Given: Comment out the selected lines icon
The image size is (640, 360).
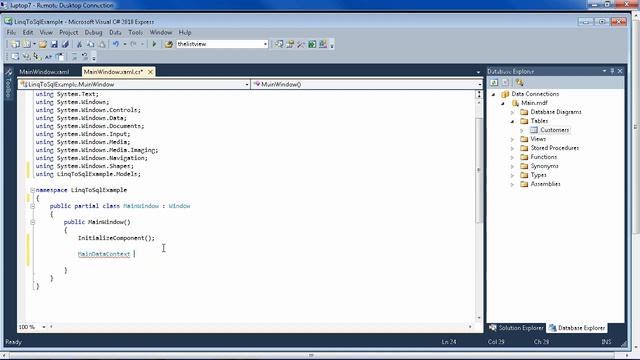Looking at the screenshot, I should tap(74, 56).
